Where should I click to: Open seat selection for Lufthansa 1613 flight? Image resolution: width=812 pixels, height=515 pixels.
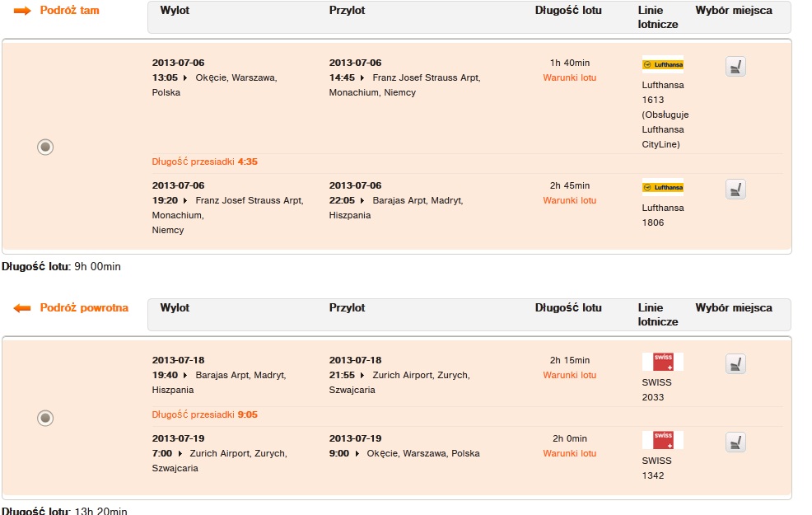[x=735, y=66]
